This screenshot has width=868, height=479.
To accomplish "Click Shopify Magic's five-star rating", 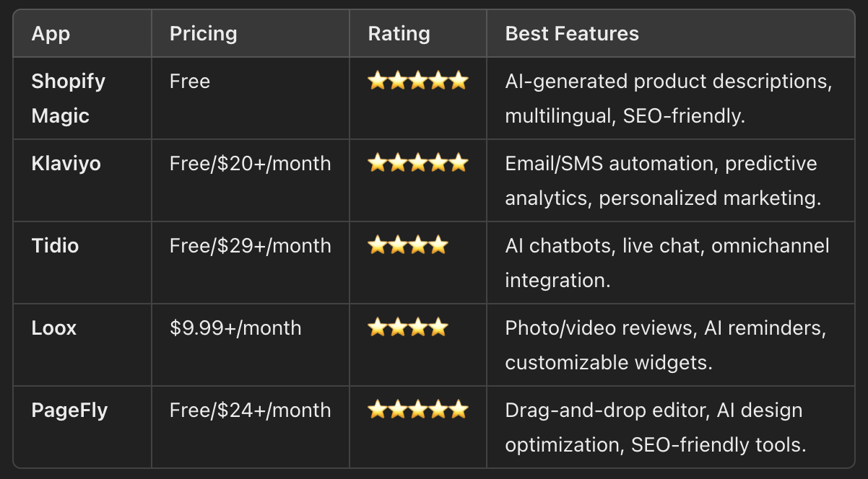I will point(417,81).
